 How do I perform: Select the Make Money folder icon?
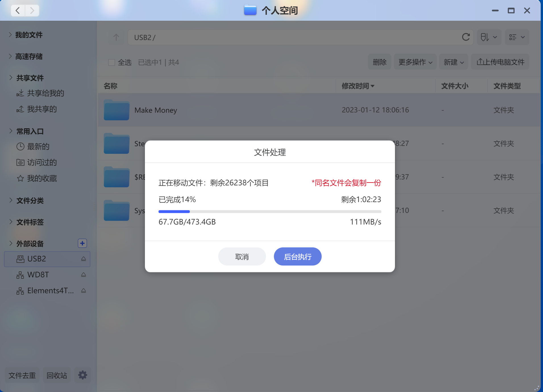tap(116, 110)
